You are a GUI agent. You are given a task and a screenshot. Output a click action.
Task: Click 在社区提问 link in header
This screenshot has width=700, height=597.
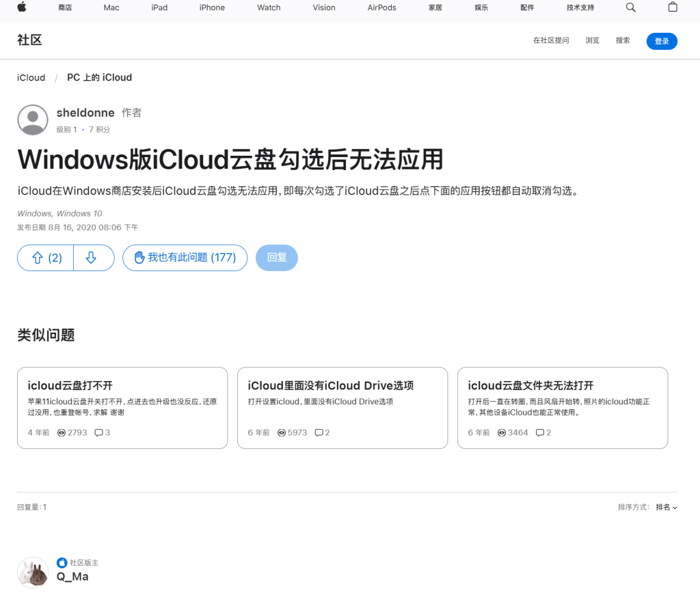(551, 41)
